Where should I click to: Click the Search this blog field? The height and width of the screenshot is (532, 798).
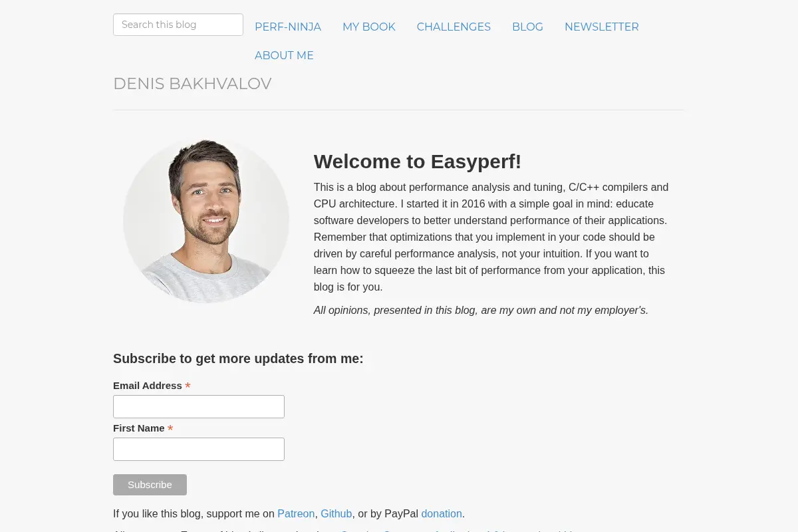178,25
